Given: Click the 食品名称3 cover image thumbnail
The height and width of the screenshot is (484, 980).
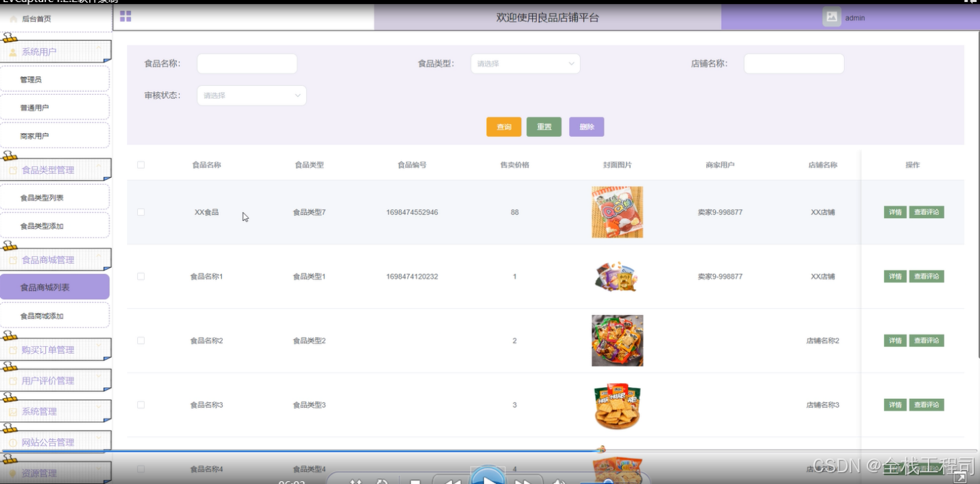Looking at the screenshot, I should point(617,406).
